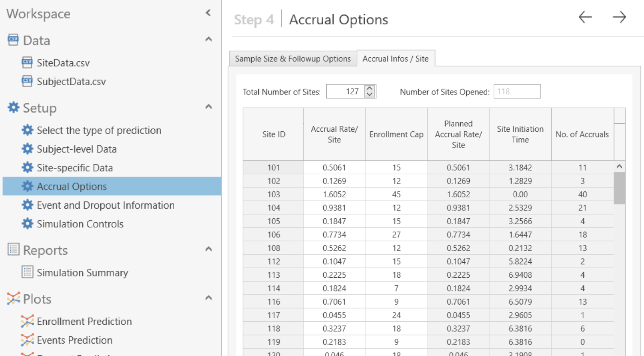Click the table vertical scrollbar thumb
Image resolution: width=644 pixels, height=356 pixels.
point(619,188)
